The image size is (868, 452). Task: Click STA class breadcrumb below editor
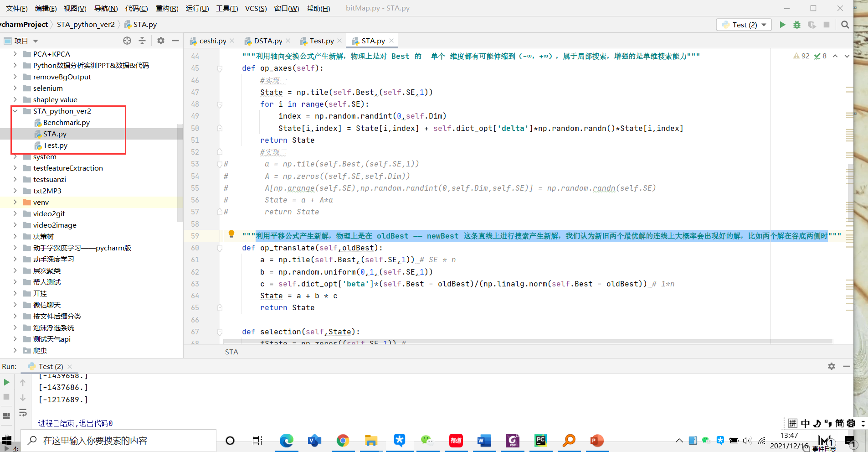click(231, 352)
